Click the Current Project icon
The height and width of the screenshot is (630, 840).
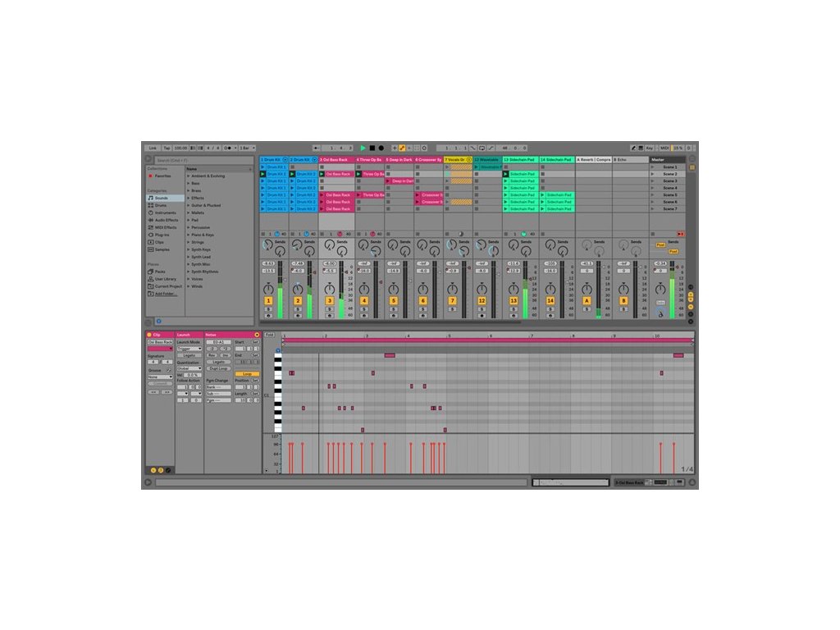pos(151,286)
